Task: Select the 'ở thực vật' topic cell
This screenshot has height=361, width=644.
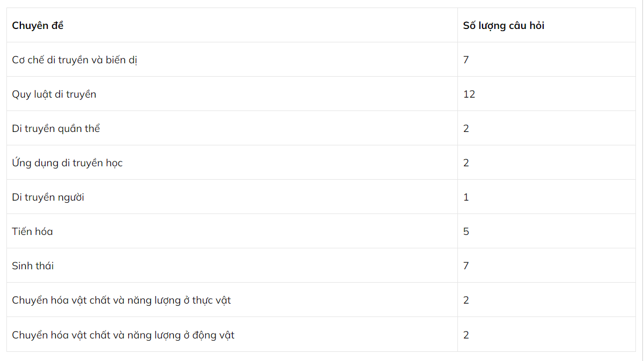Action: [121, 300]
